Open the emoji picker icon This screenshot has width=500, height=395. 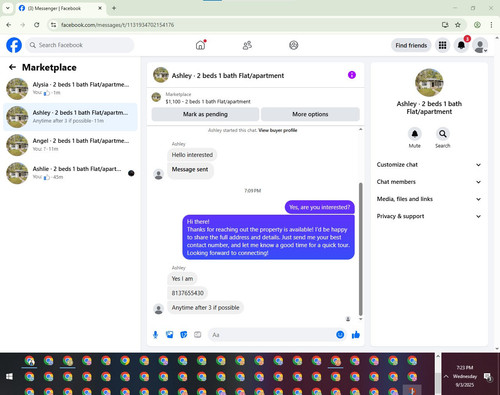[x=340, y=335]
